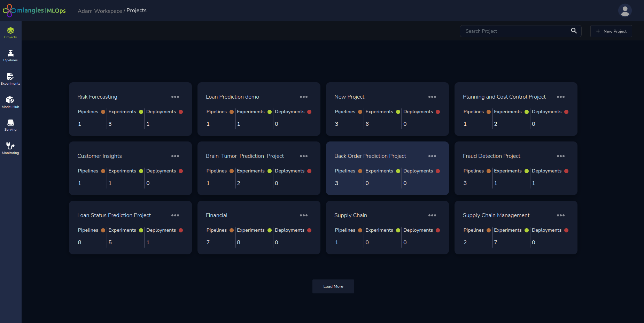Click the mlangles MLOps logo
644x323 pixels.
[34, 10]
